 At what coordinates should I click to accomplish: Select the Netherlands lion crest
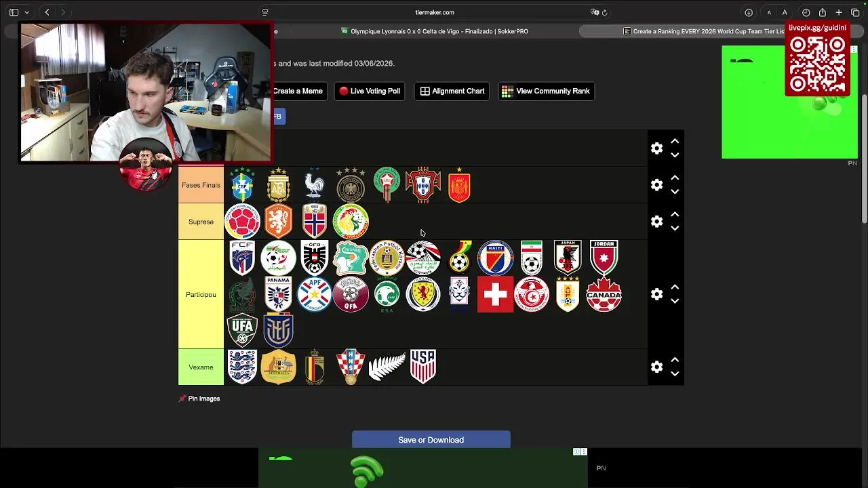point(278,222)
